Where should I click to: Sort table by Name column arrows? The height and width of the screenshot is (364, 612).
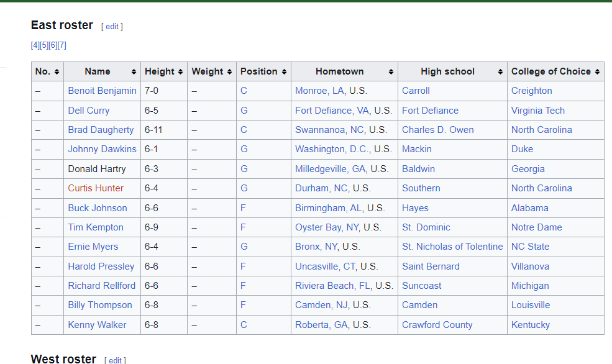click(x=134, y=72)
